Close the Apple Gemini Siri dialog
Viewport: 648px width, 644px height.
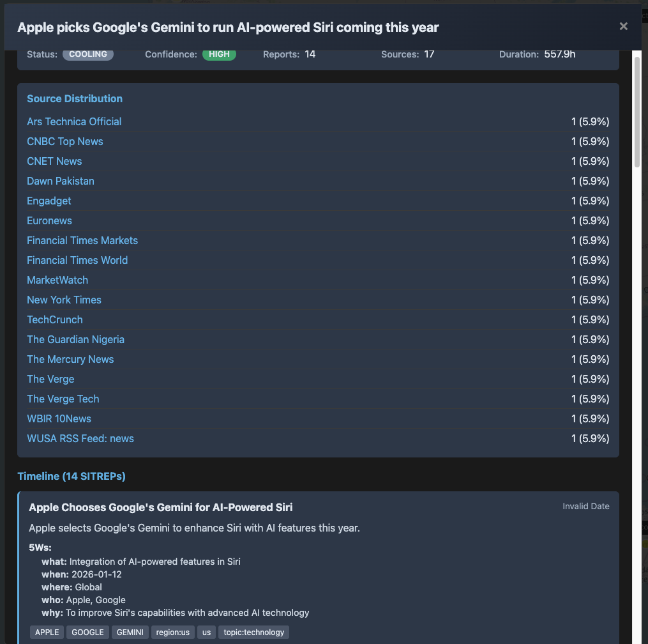click(x=623, y=26)
